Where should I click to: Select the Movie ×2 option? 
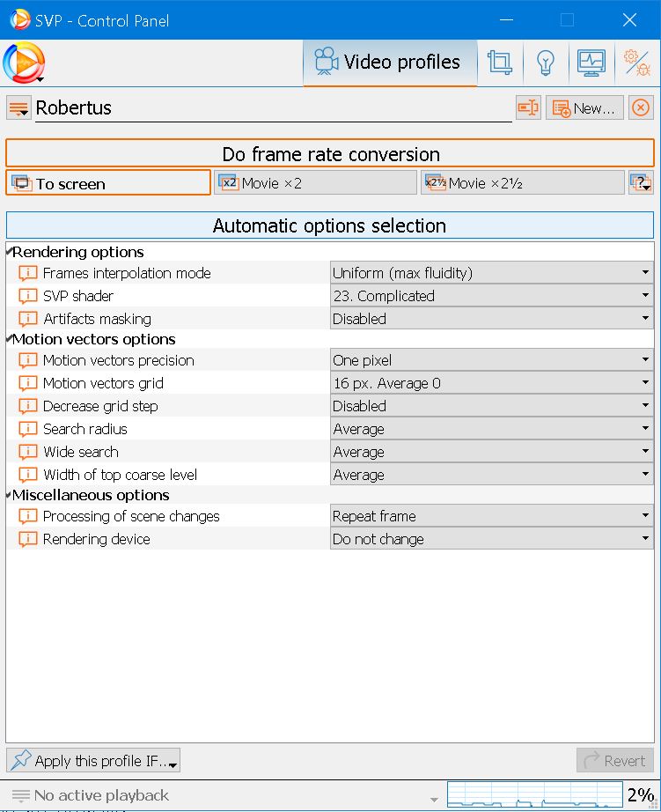(x=315, y=183)
